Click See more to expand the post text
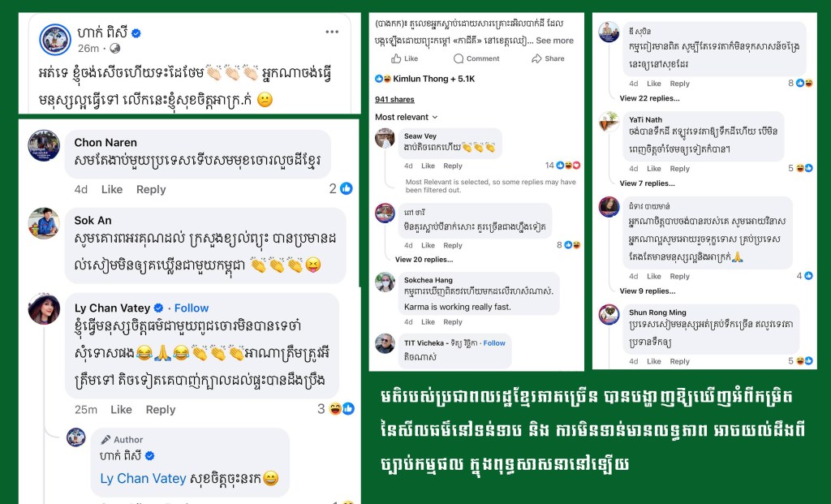Screen dimensions: 831x504 (554, 41)
